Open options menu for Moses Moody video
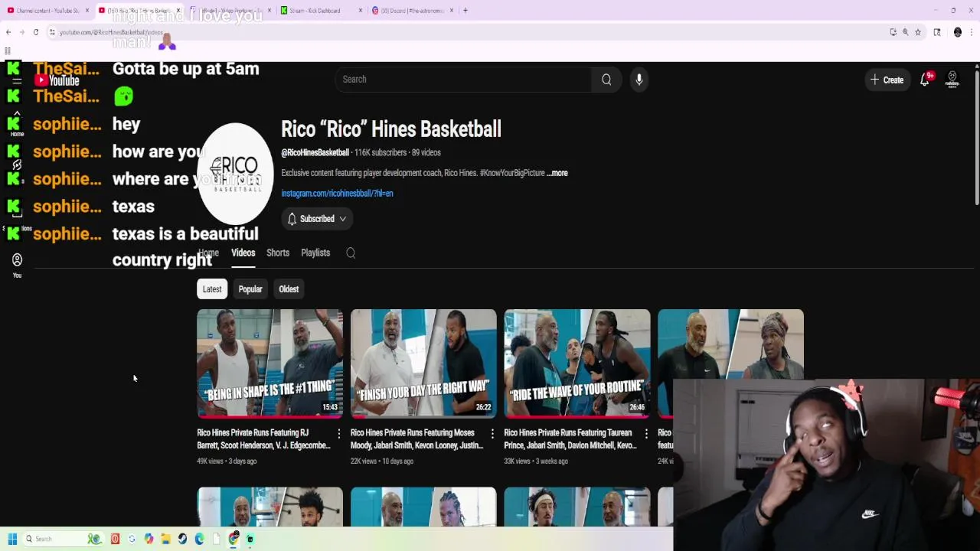This screenshot has height=551, width=980. [492, 434]
